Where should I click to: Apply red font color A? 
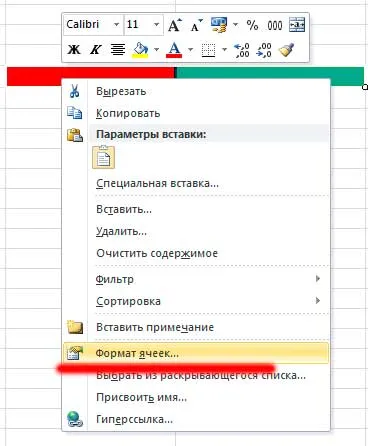pos(174,50)
